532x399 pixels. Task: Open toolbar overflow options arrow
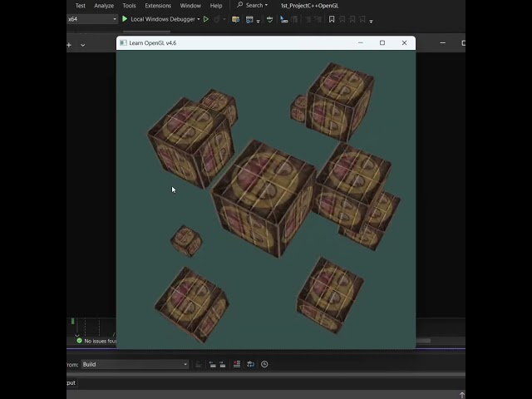click(x=372, y=21)
